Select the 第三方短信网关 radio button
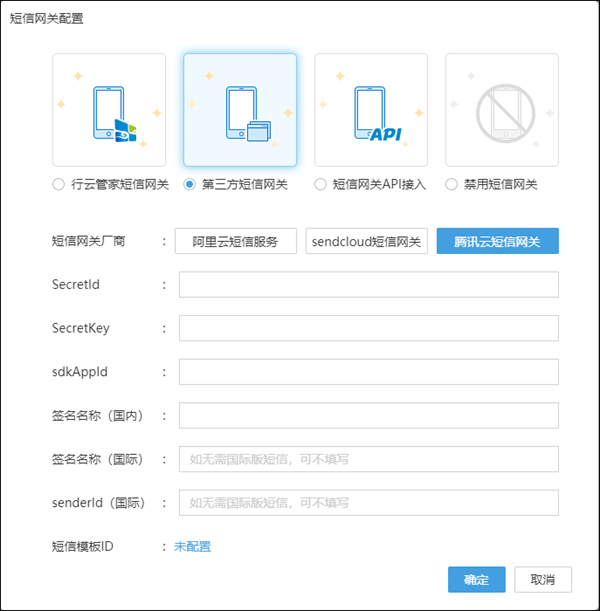This screenshot has width=600, height=611. [x=190, y=185]
